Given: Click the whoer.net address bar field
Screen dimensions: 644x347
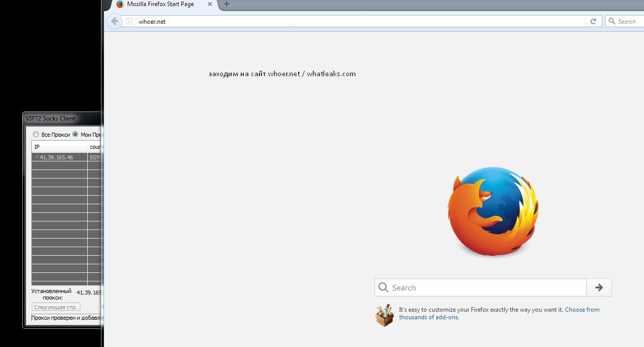Looking at the screenshot, I should tap(353, 22).
